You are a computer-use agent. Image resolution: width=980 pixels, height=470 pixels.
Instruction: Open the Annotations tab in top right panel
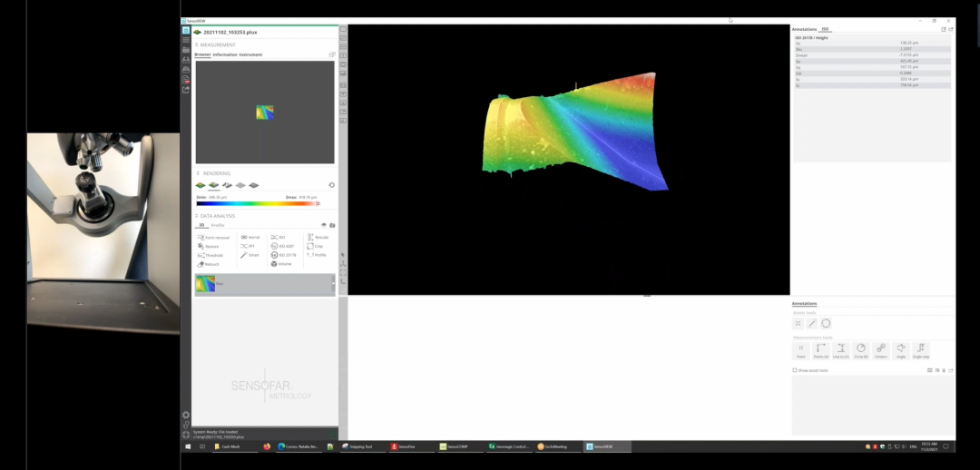tap(804, 29)
